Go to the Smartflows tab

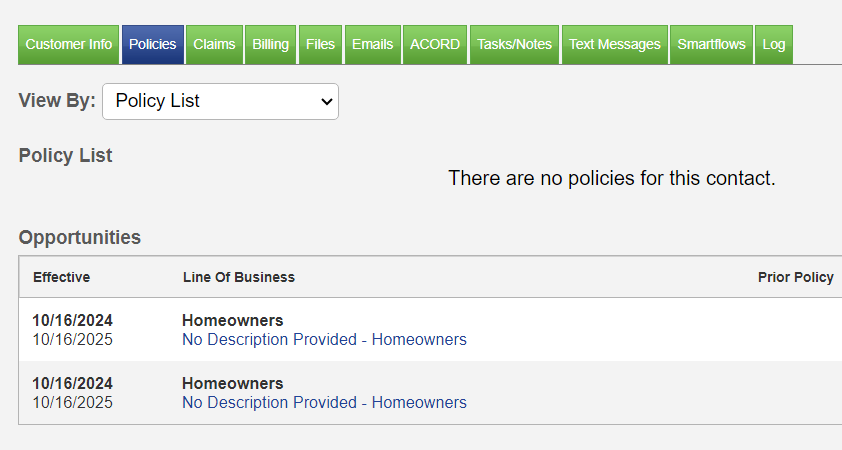[710, 45]
